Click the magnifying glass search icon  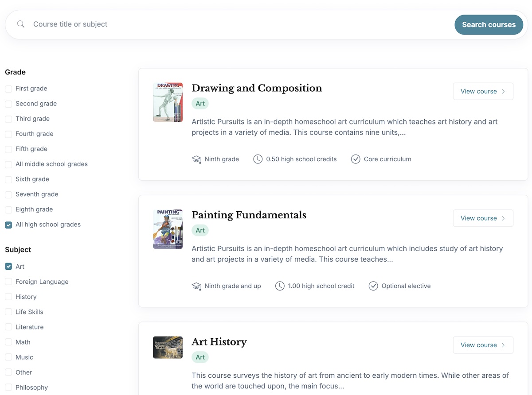21,24
